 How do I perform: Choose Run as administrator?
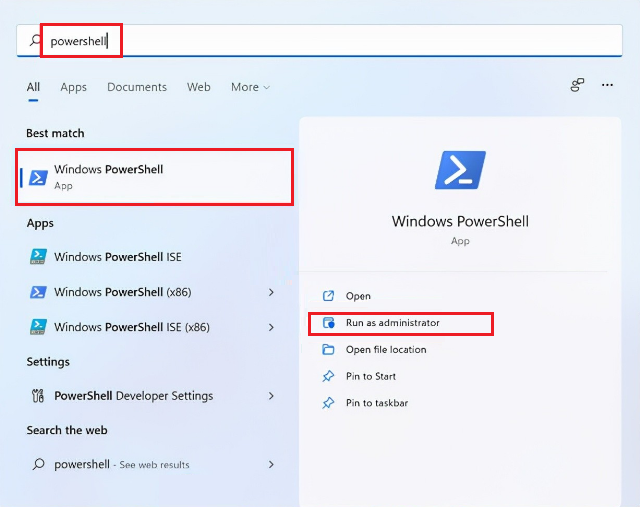click(392, 323)
